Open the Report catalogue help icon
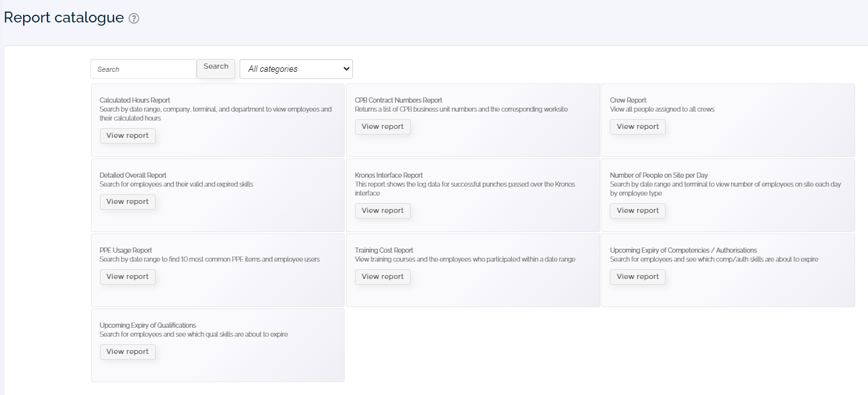This screenshot has width=868, height=395. point(133,18)
